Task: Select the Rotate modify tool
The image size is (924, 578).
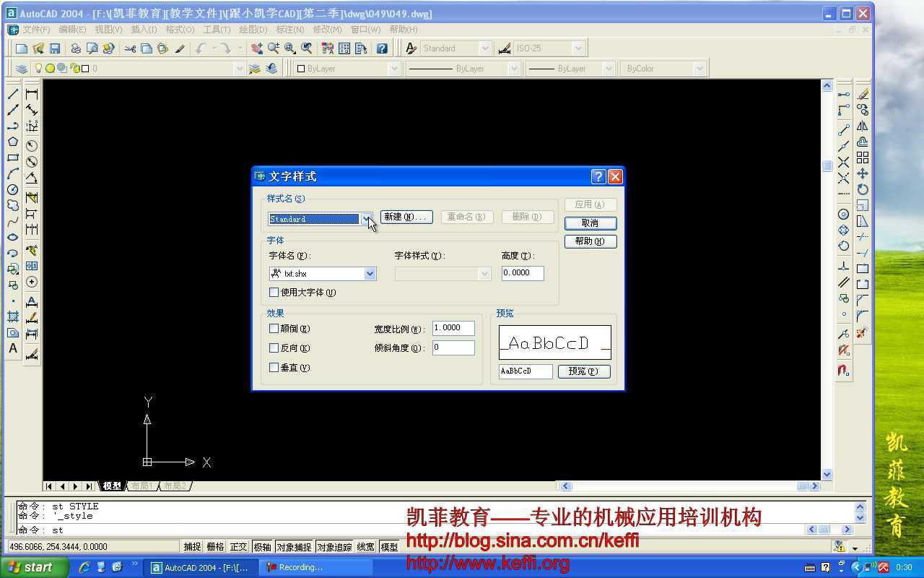Action: pos(863,189)
